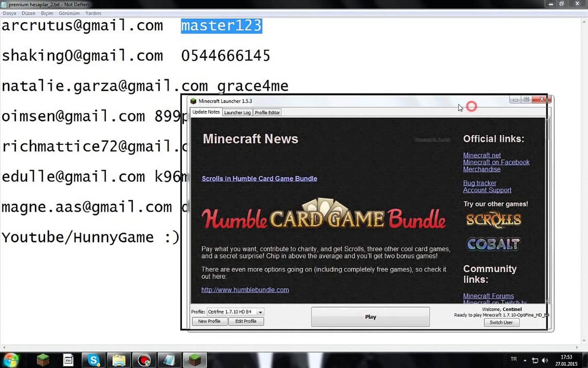The width and height of the screenshot is (588, 368).
Task: Open the Merchandise link
Action: click(x=481, y=169)
